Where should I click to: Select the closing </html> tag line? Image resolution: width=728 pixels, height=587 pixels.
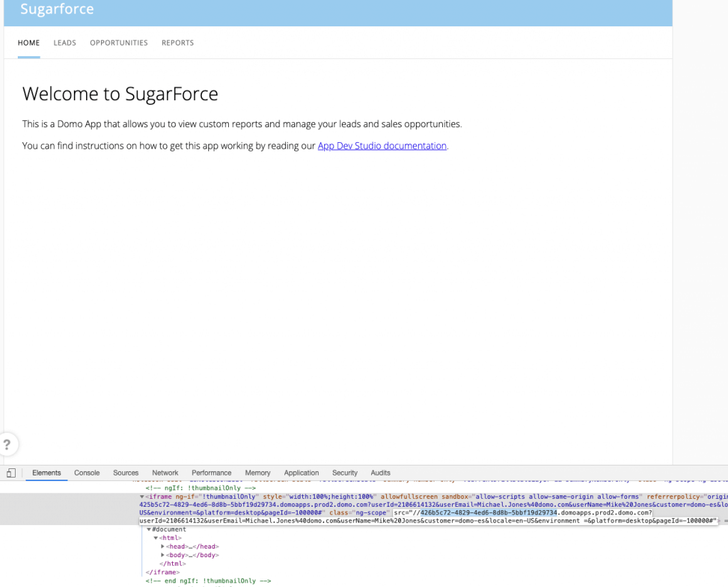(173, 564)
